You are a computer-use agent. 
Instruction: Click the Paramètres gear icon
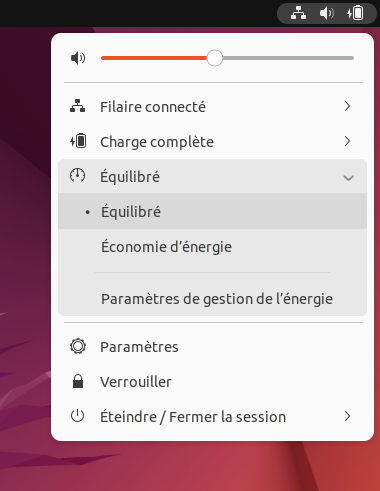coord(78,346)
